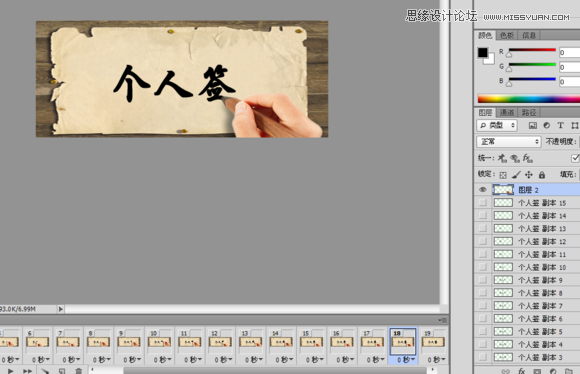
Task: Click the shape layer filter icon
Action: coord(575,125)
